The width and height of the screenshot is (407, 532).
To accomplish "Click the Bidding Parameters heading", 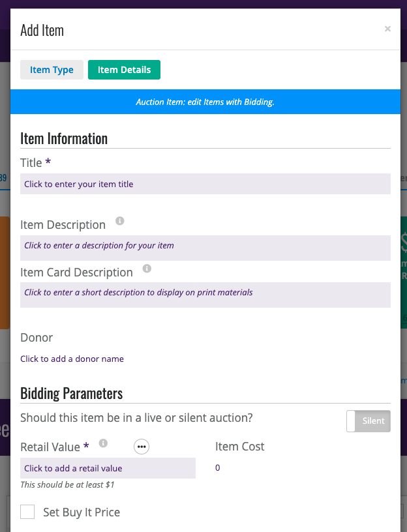I will [x=72, y=394].
